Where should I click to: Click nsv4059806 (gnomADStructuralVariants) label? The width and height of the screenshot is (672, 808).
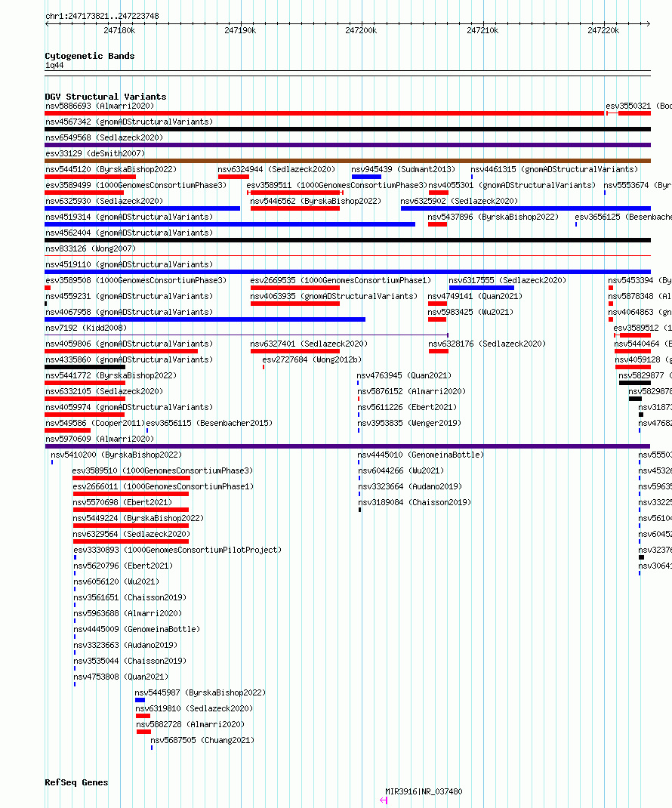pyautogui.click(x=129, y=344)
